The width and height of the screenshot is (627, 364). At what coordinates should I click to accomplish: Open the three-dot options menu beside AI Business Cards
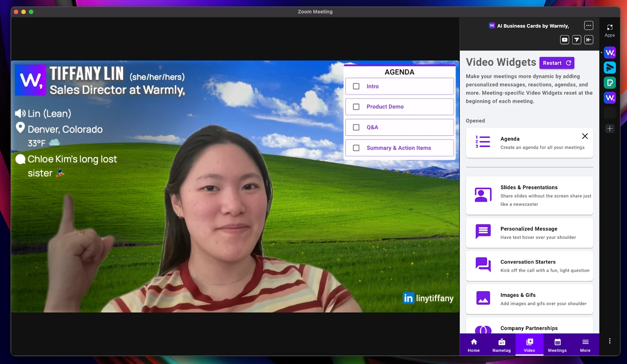click(x=589, y=25)
